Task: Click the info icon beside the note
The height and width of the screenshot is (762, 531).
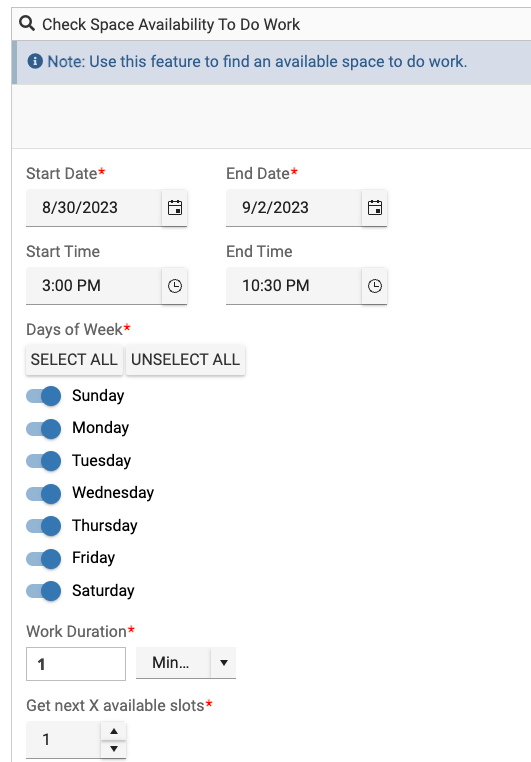Action: (34, 61)
